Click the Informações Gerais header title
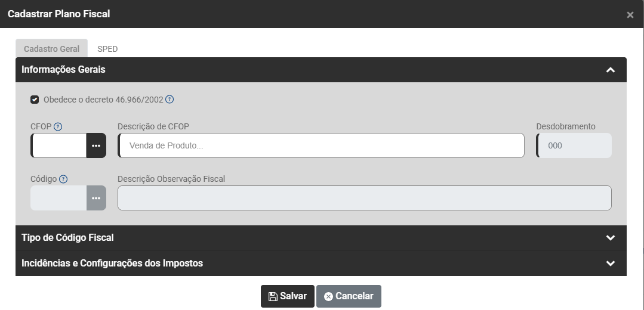 (63, 70)
